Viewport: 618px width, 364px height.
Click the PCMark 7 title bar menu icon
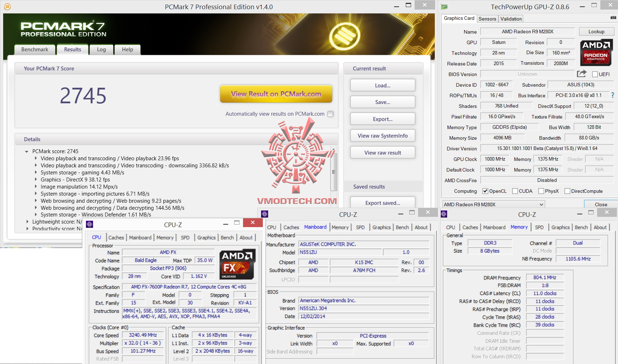(7, 7)
